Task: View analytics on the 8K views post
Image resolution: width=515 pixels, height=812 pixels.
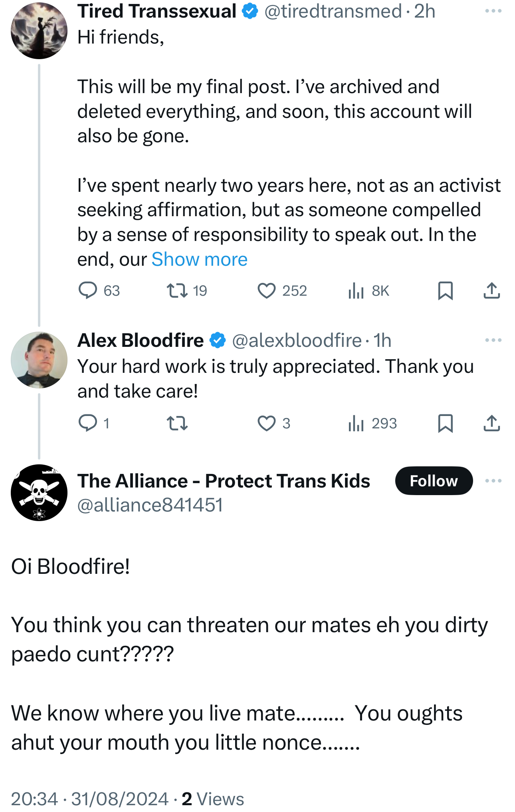Action: (x=356, y=291)
